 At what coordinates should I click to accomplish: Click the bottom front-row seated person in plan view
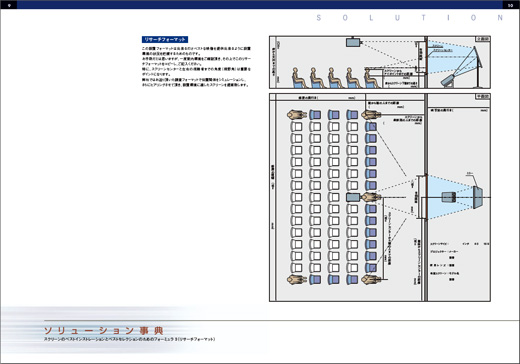tap(371, 279)
